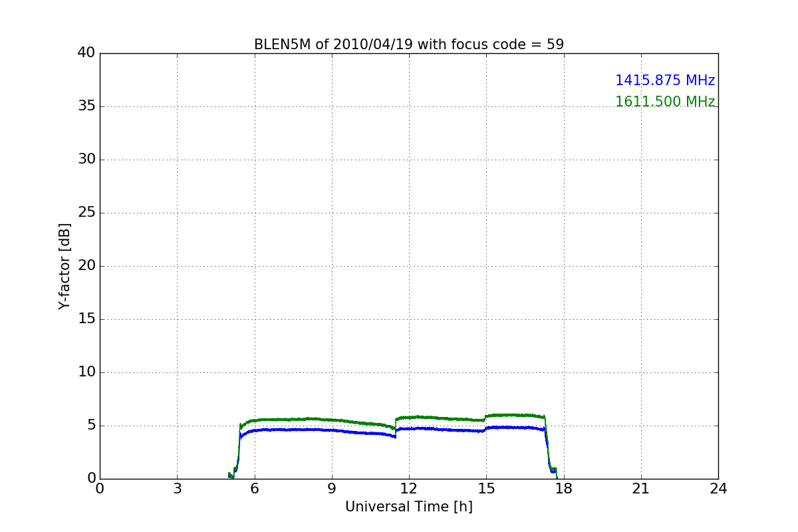
Task: Click x-axis tick label 21
Action: (x=641, y=488)
